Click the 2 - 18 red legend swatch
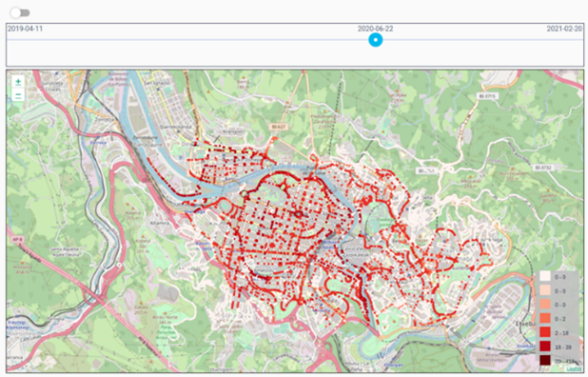Image resolution: width=588 pixels, height=377 pixels. (545, 332)
